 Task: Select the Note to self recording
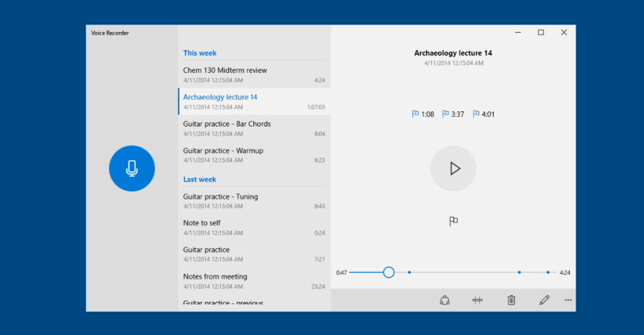[254, 227]
